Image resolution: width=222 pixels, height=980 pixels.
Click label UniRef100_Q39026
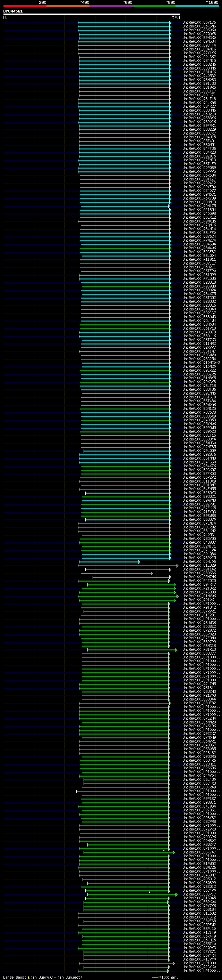[x=199, y=122]
